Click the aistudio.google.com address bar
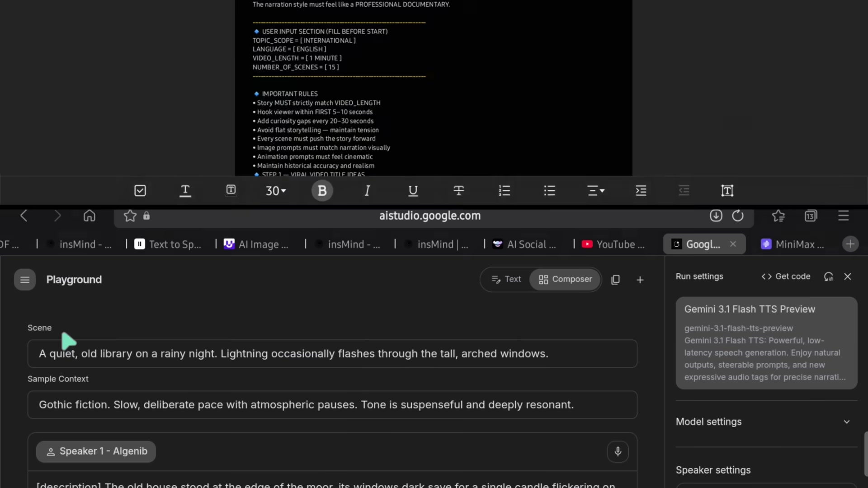The height and width of the screenshot is (488, 868). 429,216
